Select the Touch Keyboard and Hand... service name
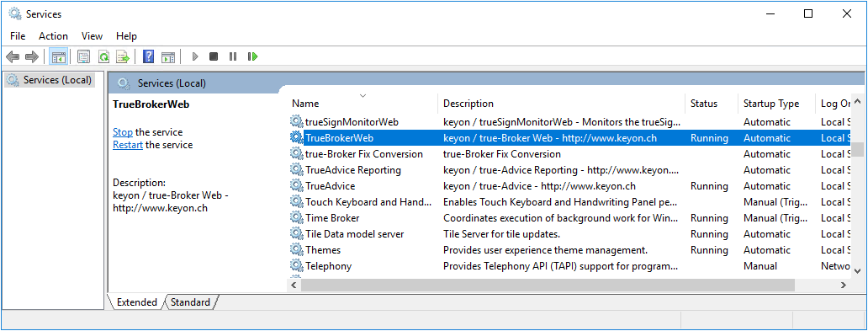 coord(368,202)
